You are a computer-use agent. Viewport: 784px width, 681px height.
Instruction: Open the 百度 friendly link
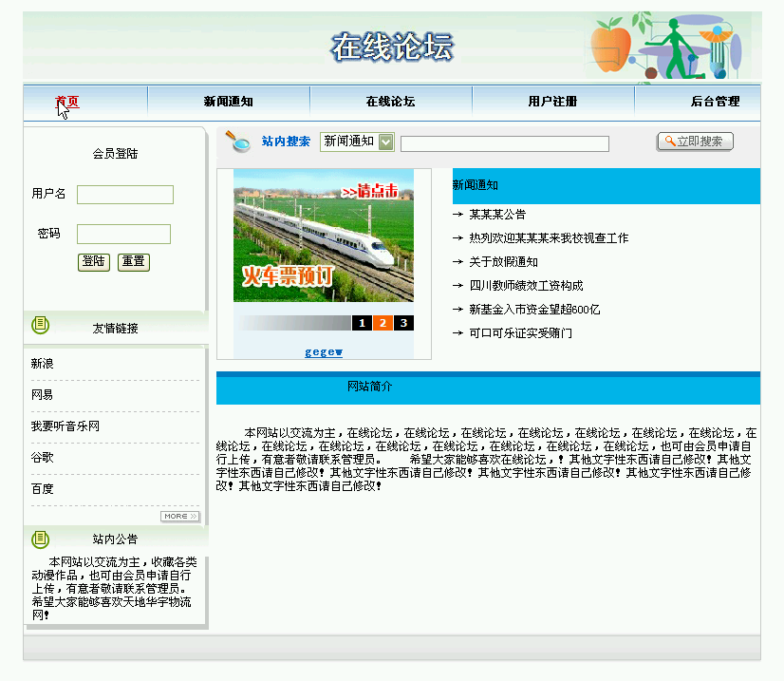[43, 489]
